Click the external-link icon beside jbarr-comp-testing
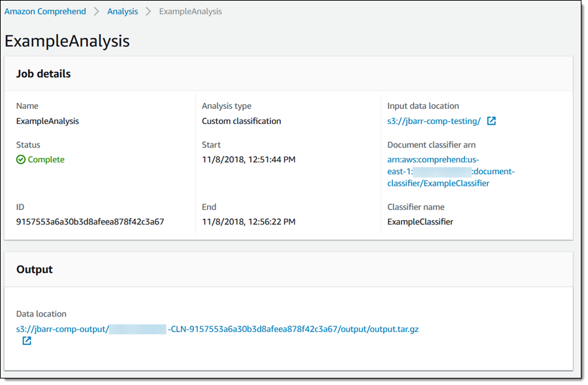Screen dimensions: 588x385 pyautogui.click(x=491, y=121)
